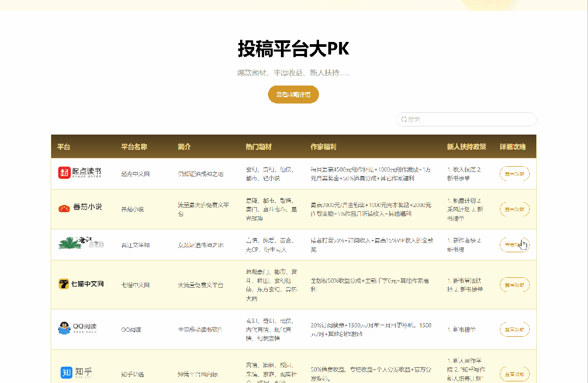588x383 pixels.
Task: Open 查看攻略详情 gold button under the title
Action: [x=293, y=95]
